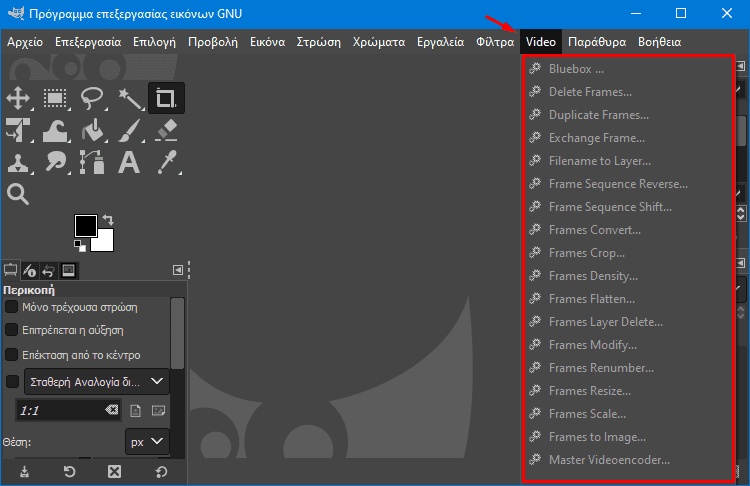Image resolution: width=750 pixels, height=486 pixels.
Task: Open the Images tab
Action: click(x=68, y=271)
